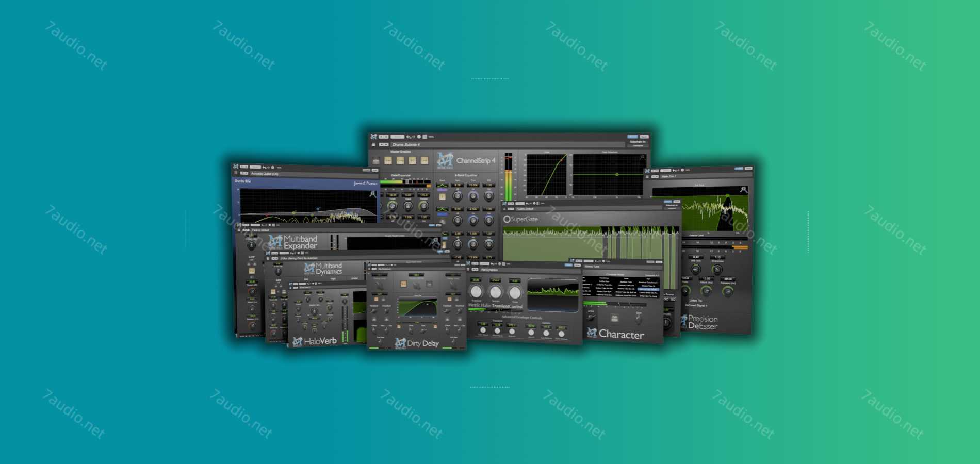Click the magnifier icon in the Multiband Expander display
The width and height of the screenshot is (980, 464).
[x=435, y=240]
